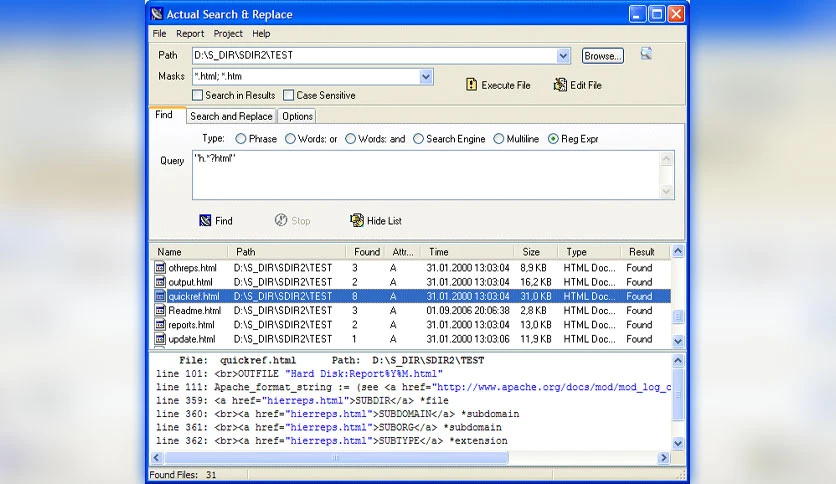The image size is (836, 484).
Task: Click the line 359 result text
Action: (302, 401)
